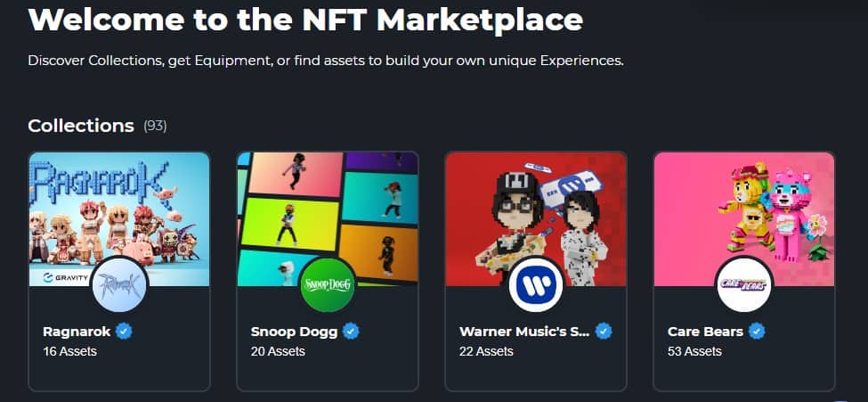This screenshot has width=868, height=402.
Task: Select the Ragnarok collection title
Action: pyautogui.click(x=77, y=332)
